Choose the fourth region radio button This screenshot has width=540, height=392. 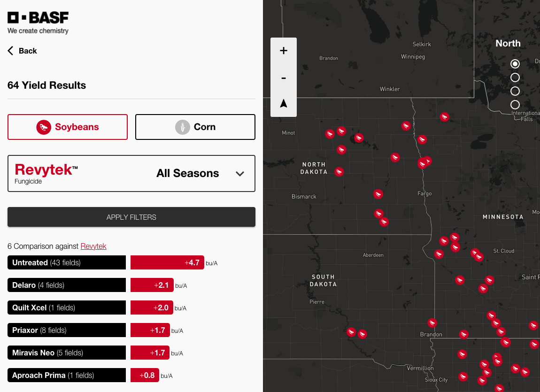coord(515,105)
